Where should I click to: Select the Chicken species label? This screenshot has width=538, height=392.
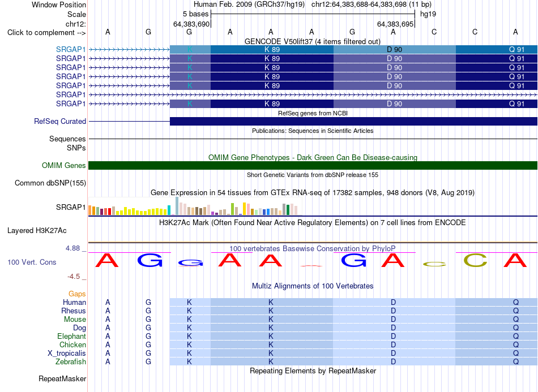click(72, 344)
